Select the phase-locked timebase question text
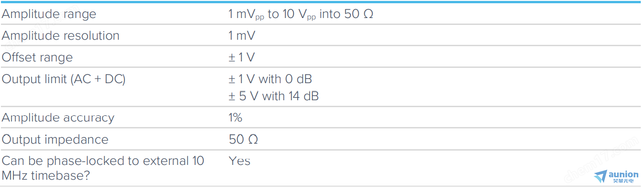Image resolution: width=644 pixels, height=188 pixels. [102, 170]
